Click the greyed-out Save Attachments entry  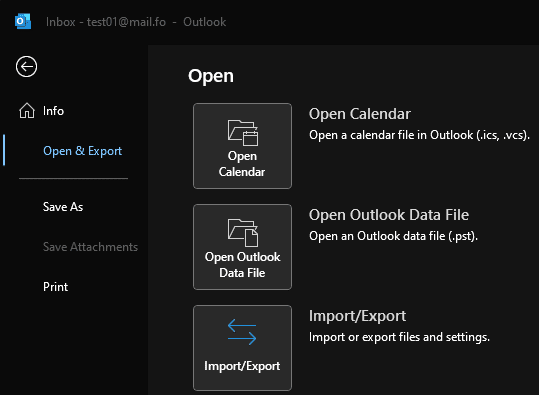point(90,247)
